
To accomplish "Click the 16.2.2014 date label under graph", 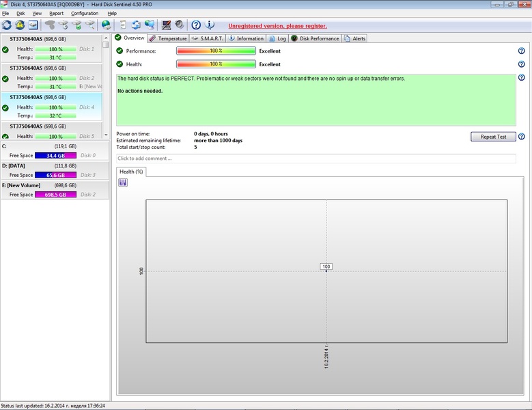I will pyautogui.click(x=326, y=356).
